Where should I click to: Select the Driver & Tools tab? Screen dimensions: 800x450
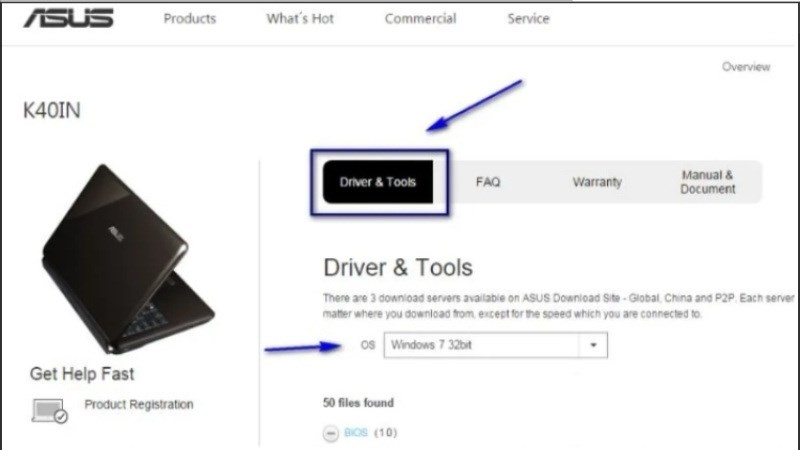(378, 182)
